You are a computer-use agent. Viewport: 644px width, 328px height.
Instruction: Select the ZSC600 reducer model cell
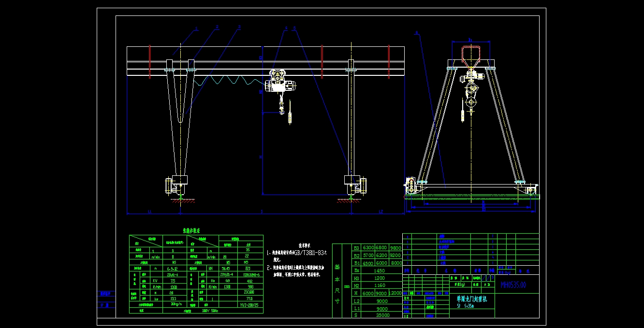250,292
